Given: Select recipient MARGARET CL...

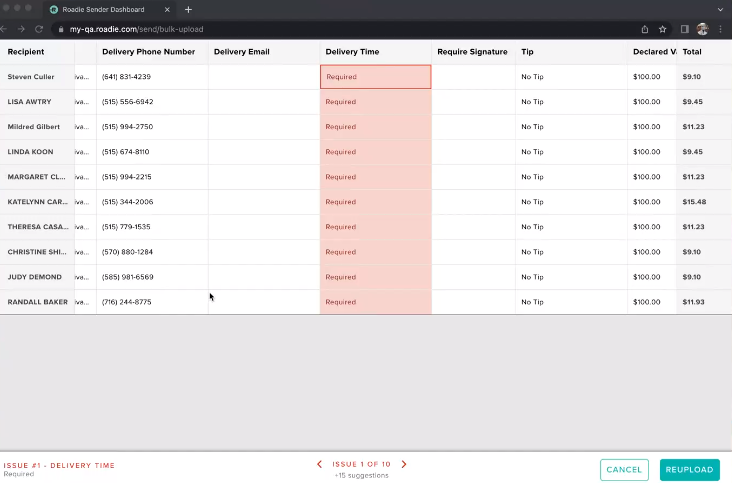Looking at the screenshot, I should tap(36, 177).
